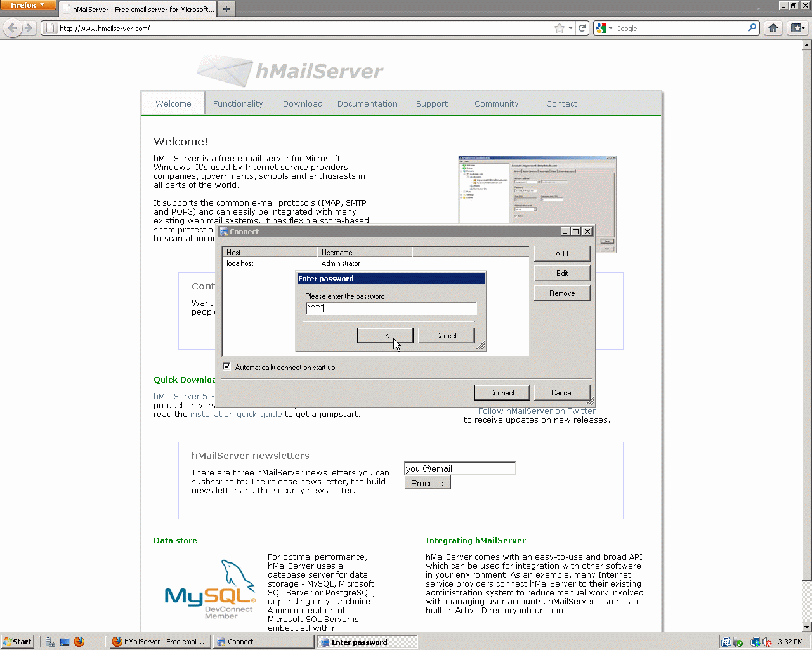
Task: Open the Functionality navigation tab
Action: (238, 103)
